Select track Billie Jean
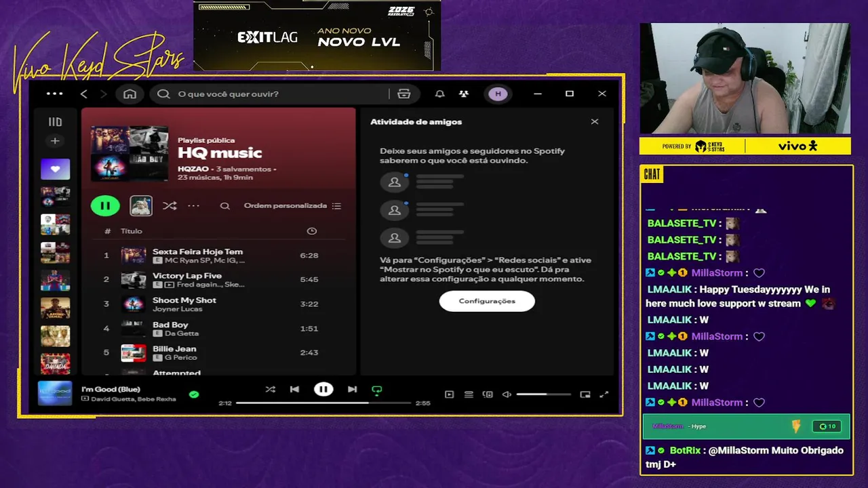This screenshot has width=868, height=488. 174,349
